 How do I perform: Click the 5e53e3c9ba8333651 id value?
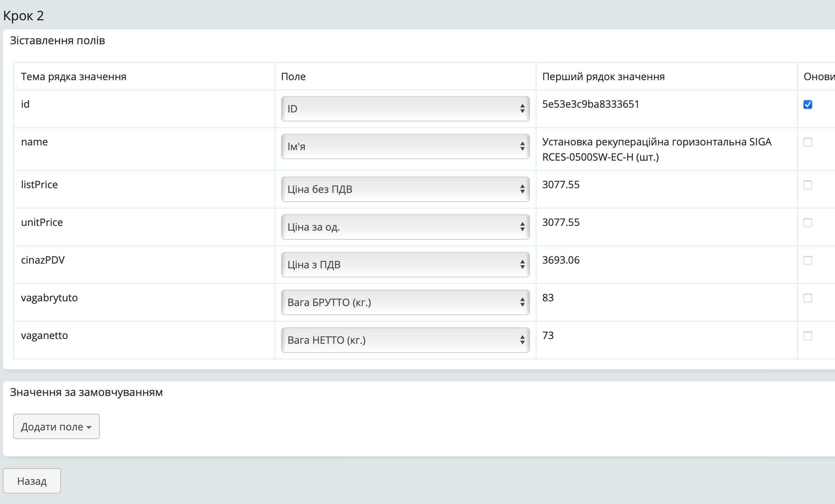point(591,104)
